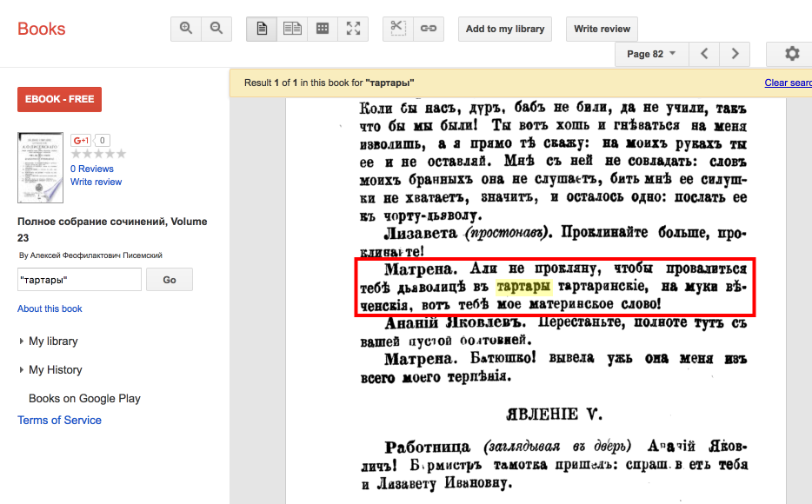Click the Go search button
This screenshot has width=812, height=504.
[x=170, y=280]
